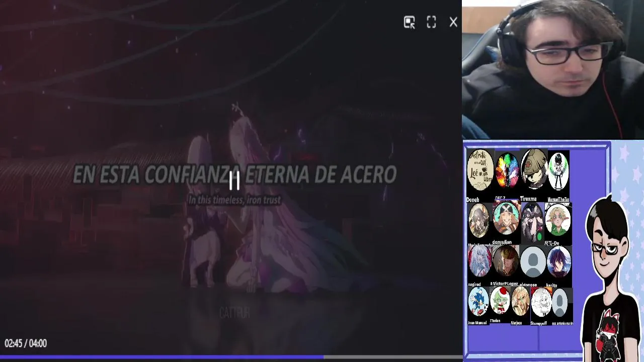The width and height of the screenshot is (644, 362).
Task: Select the Marjeco avatar
Action: [520, 302]
